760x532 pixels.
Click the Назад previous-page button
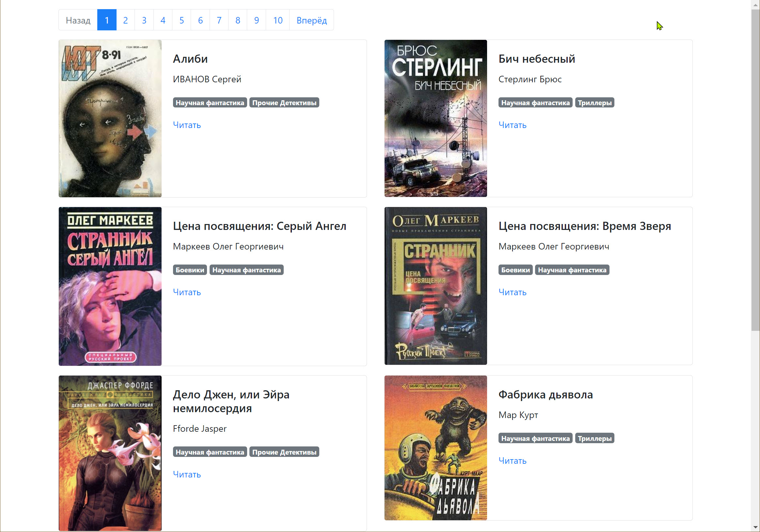point(78,20)
